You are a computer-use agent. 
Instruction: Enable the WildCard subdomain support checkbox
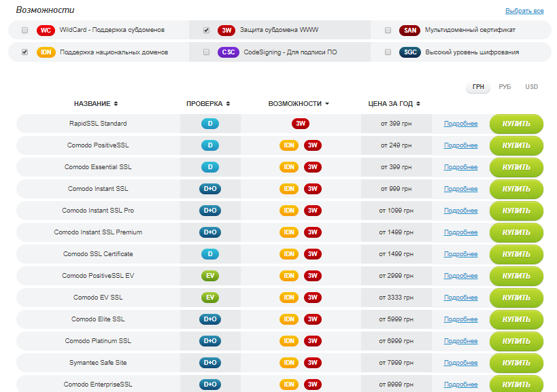pyautogui.click(x=24, y=30)
